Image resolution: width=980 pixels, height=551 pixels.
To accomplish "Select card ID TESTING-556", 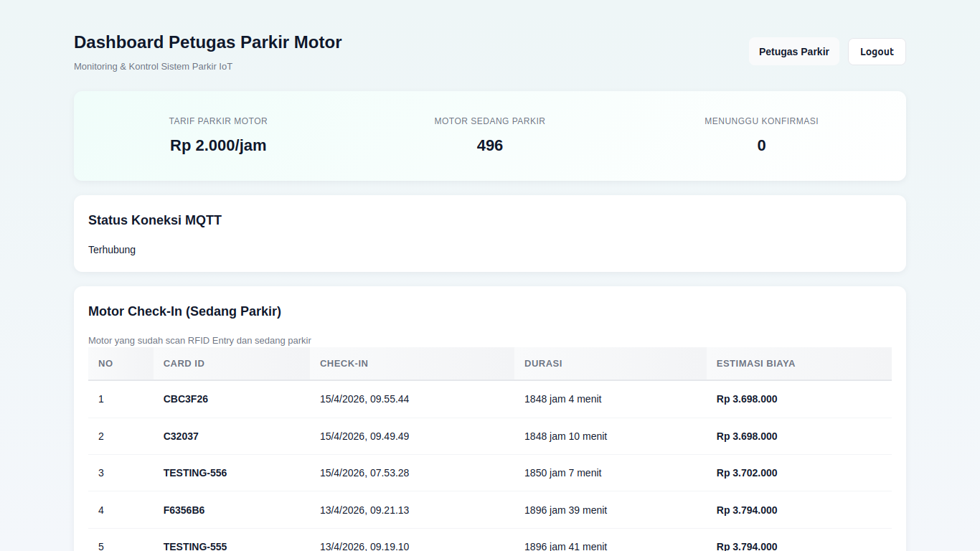I will 195,473.
